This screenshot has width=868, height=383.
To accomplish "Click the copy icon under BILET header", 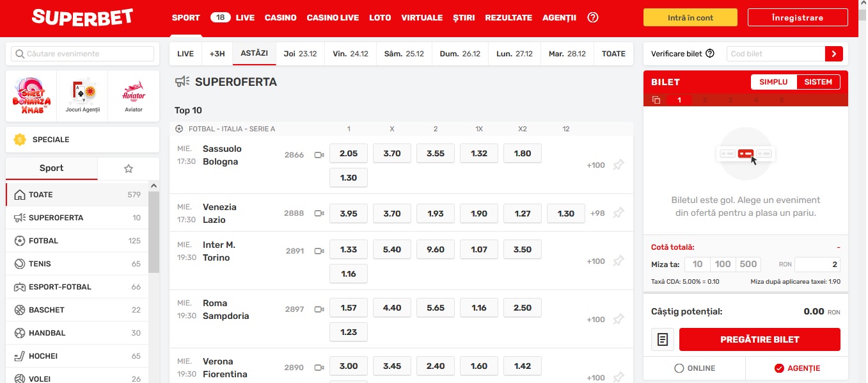I will (656, 100).
